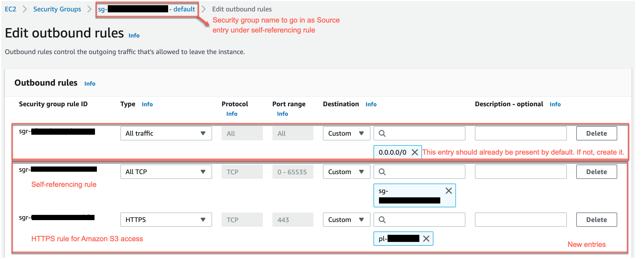The width and height of the screenshot is (644, 259).
Task: Expand Custom destination dropdown for All traffic rule
Action: (x=346, y=133)
